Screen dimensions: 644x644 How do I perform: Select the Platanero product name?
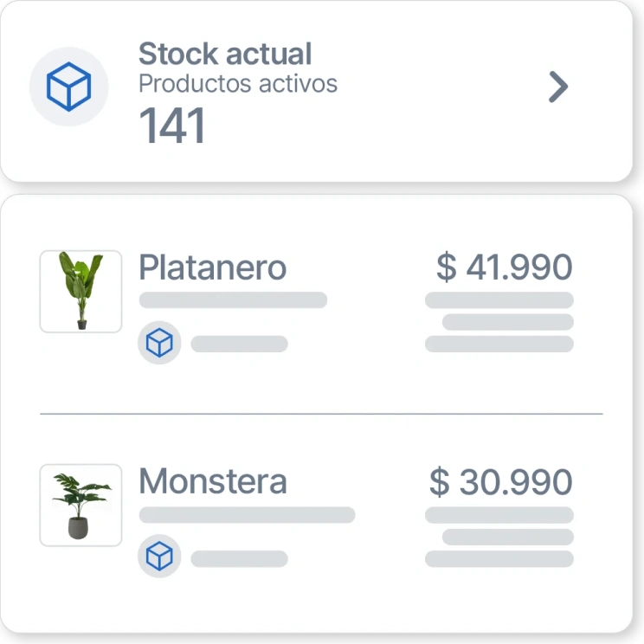point(212,267)
